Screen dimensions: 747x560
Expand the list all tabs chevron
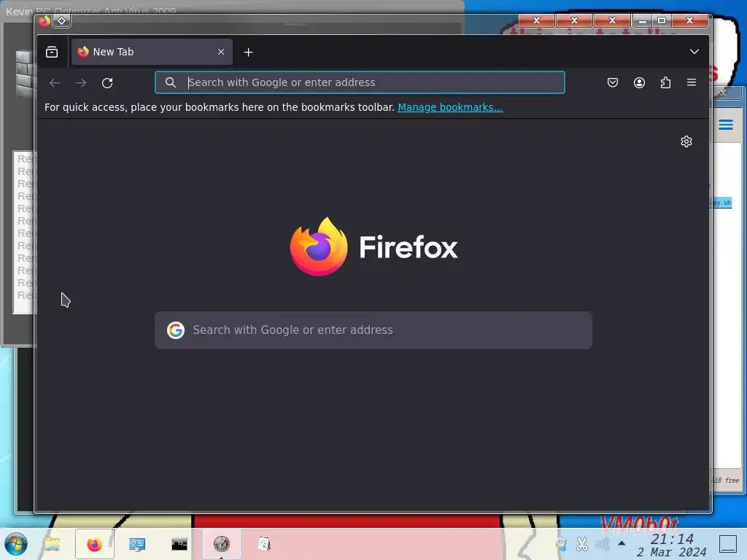[x=694, y=52]
